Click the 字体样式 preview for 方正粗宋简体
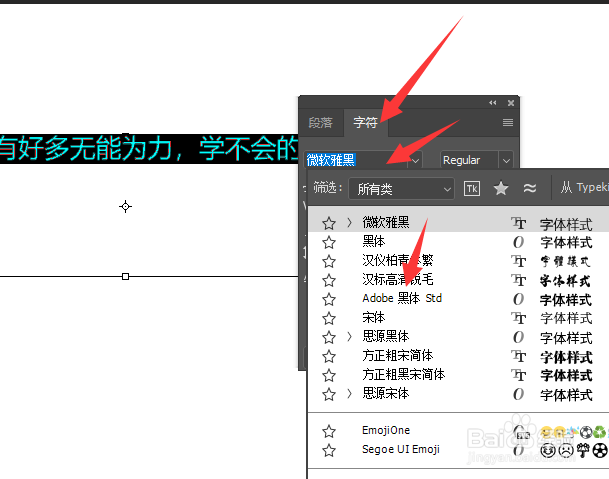Screen dimensions: 609x479 [566, 357]
